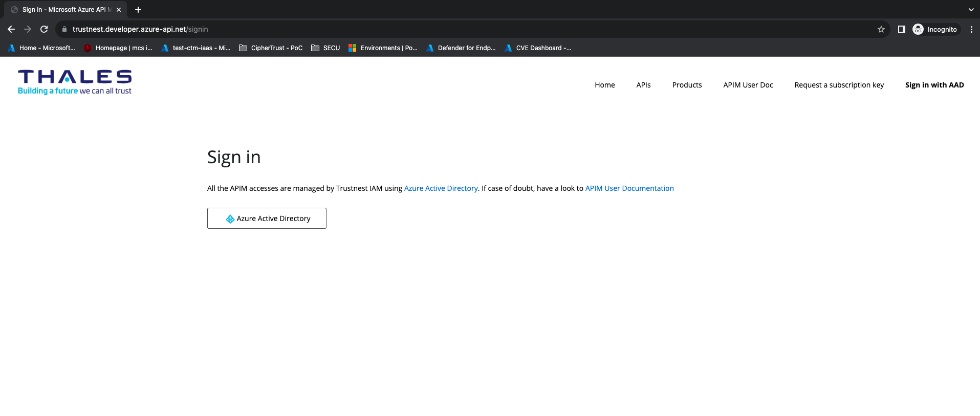Screen dimensions: 980x416
Task: Open the side panel icon
Action: pos(902,29)
